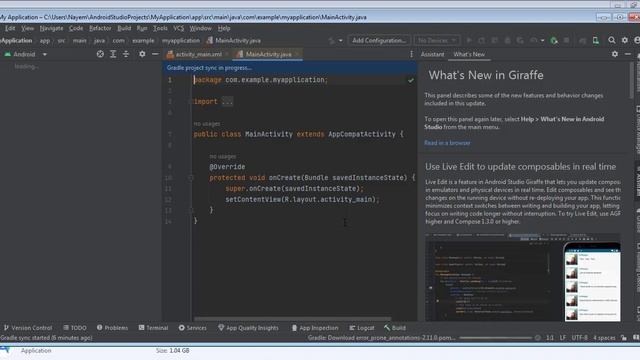Viewport: 640px width, 360px height.
Task: Open the Logcat tool window
Action: point(362,328)
